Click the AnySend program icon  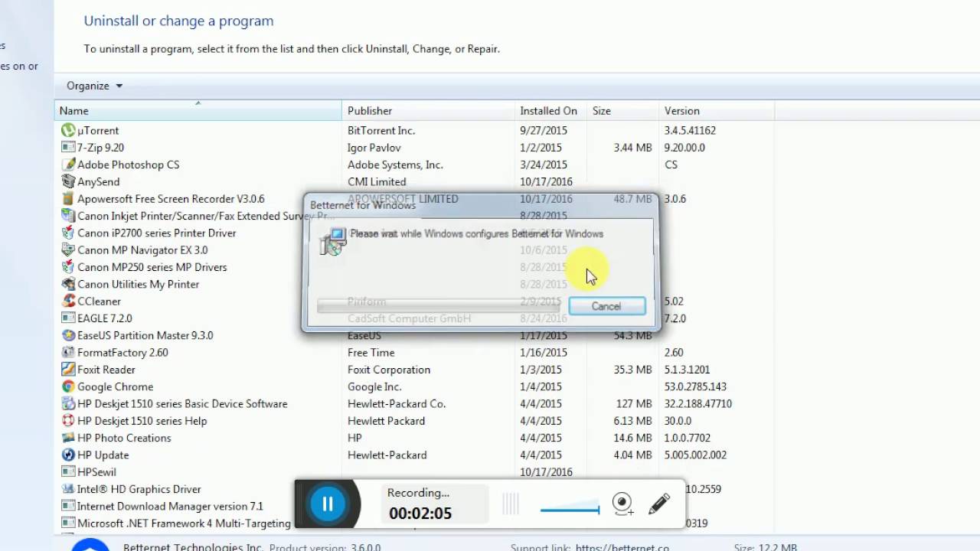pyautogui.click(x=68, y=182)
